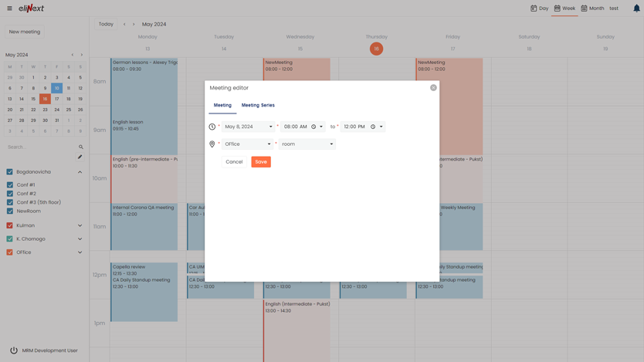Click the power logout icon
The width and height of the screenshot is (644, 362).
point(13,350)
